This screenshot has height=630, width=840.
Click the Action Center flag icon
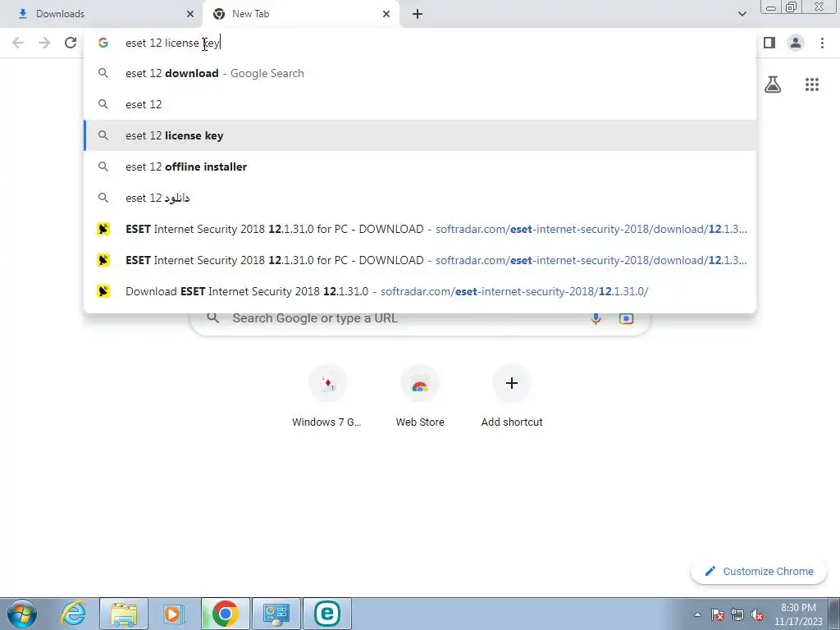[x=718, y=614]
